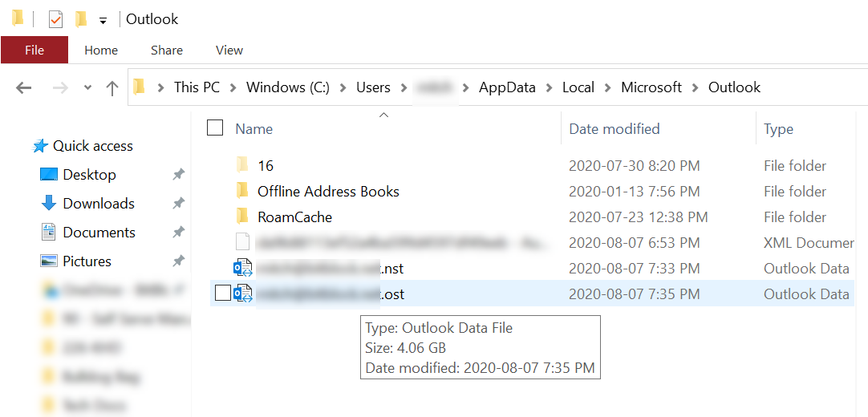Expand chevron after Microsoft in breadcrumb
The image size is (868, 417).
(x=696, y=87)
